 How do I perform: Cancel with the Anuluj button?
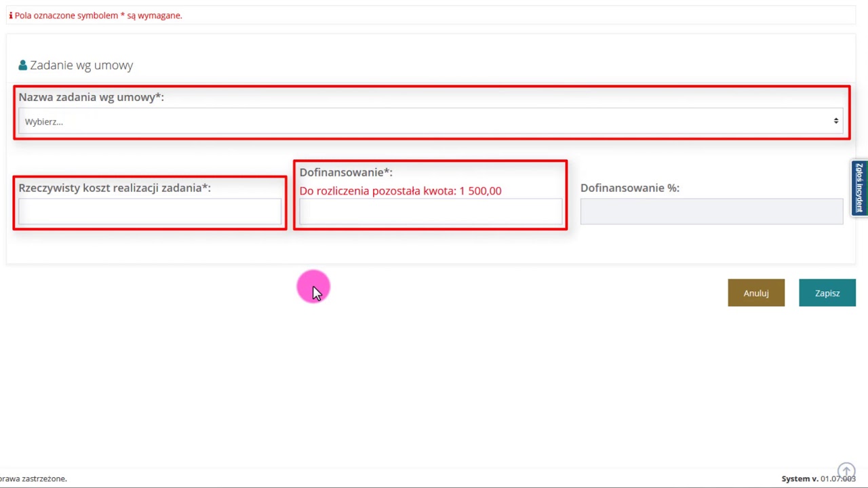(756, 293)
